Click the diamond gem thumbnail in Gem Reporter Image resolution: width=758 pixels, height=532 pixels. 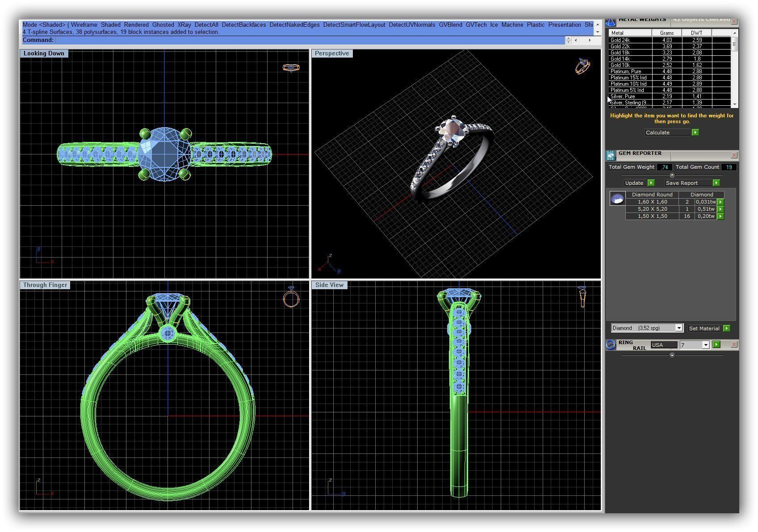617,199
